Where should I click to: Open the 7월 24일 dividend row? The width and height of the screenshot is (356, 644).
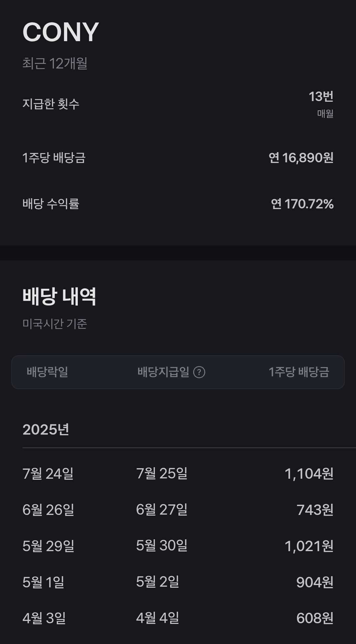click(x=178, y=474)
